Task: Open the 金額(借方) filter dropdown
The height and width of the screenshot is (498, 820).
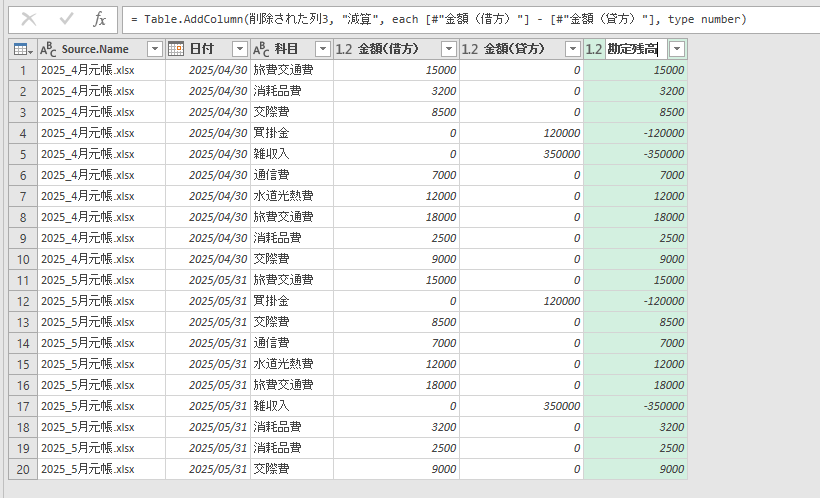Action: click(x=448, y=49)
